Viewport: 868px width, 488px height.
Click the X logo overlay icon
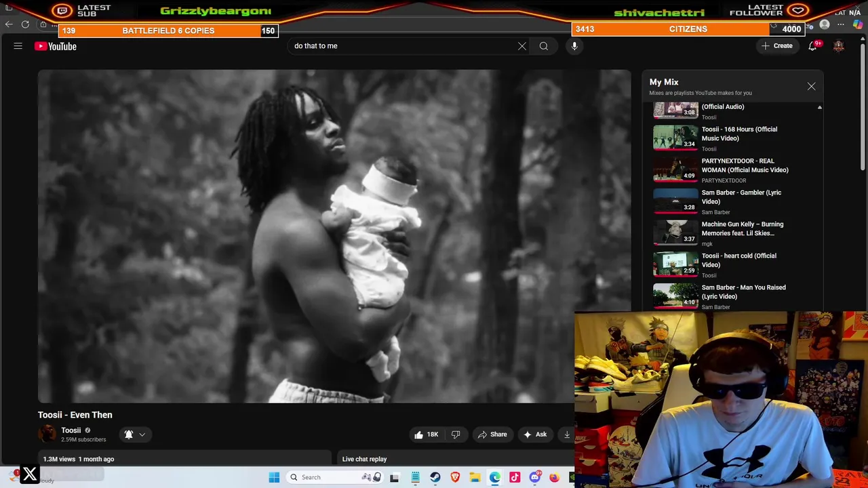coord(30,474)
